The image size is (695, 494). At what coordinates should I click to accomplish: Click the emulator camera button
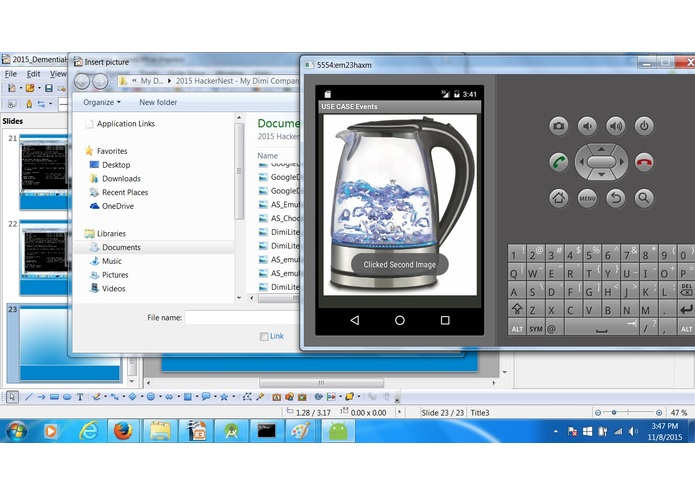pyautogui.click(x=558, y=126)
